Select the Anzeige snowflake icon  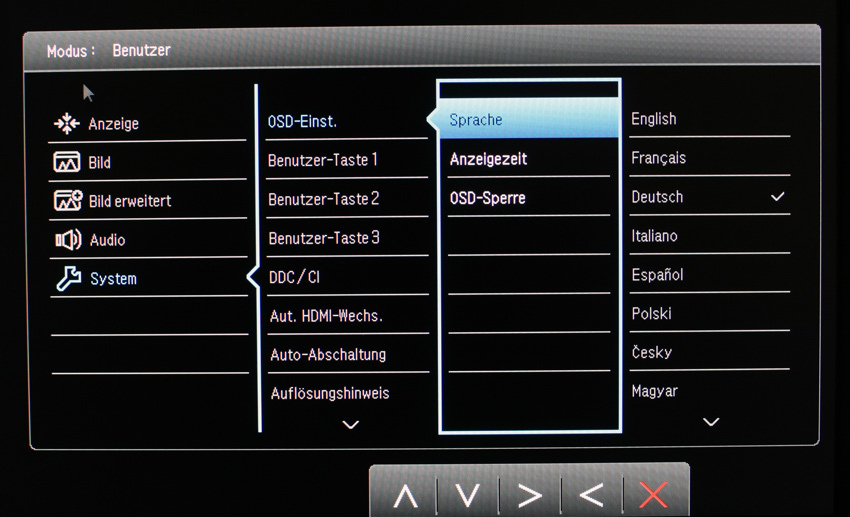[x=67, y=124]
